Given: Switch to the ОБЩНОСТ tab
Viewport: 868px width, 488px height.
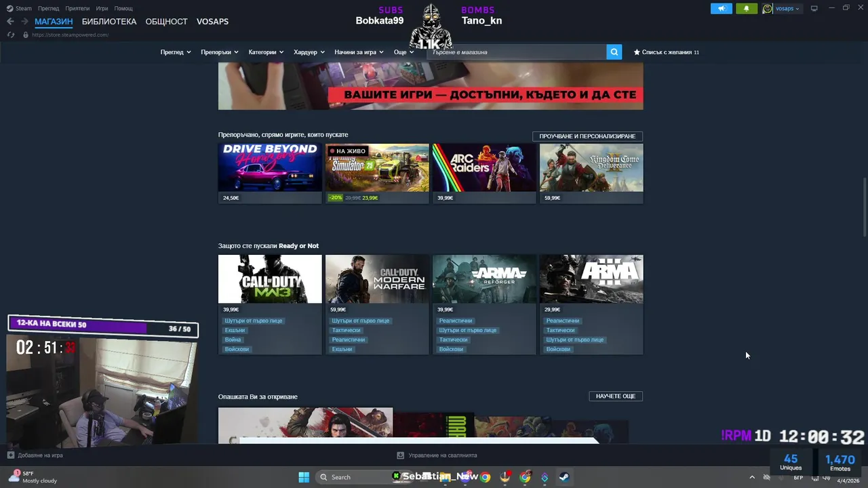Looking at the screenshot, I should click(166, 22).
